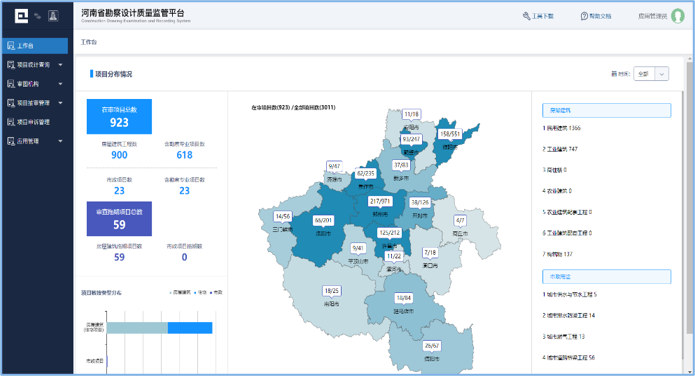Click the 工作台 sidebar item icon
The width and height of the screenshot is (695, 376).
pyautogui.click(x=11, y=46)
